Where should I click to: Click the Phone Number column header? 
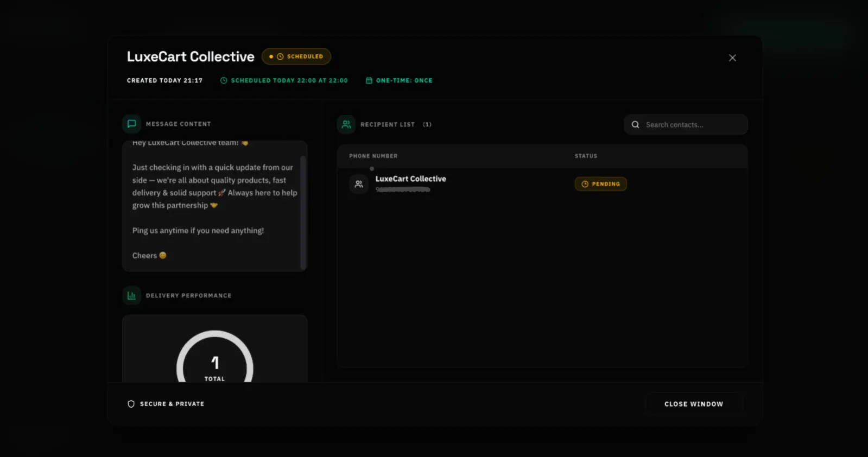pos(373,156)
